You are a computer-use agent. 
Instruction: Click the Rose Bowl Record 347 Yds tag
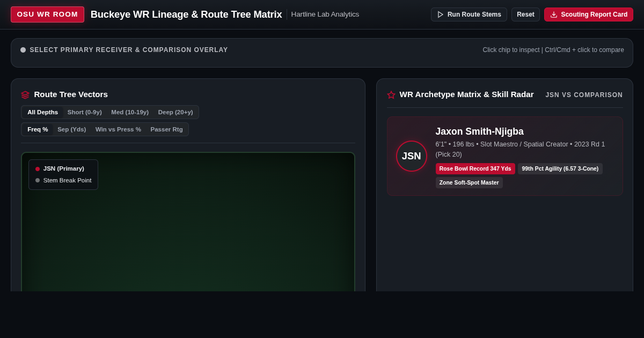475,168
